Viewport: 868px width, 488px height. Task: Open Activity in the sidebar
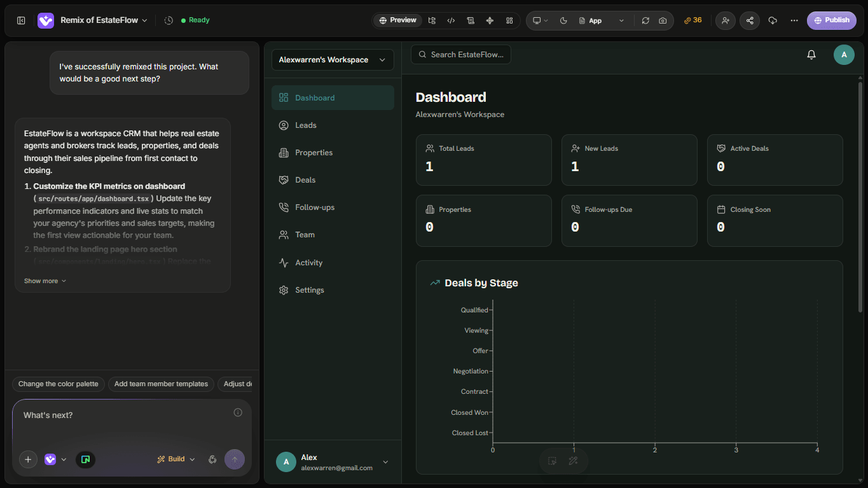(333, 263)
